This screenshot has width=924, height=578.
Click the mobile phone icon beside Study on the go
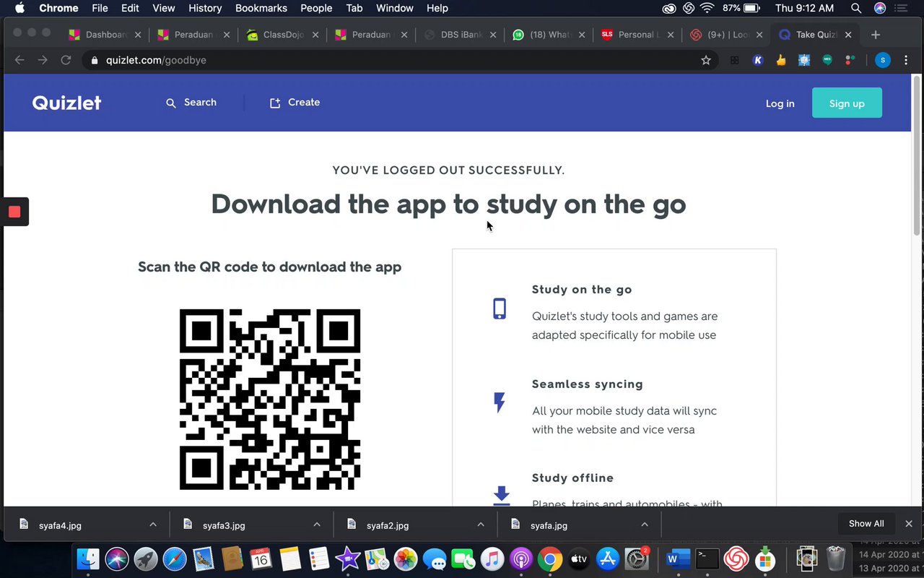click(x=500, y=309)
